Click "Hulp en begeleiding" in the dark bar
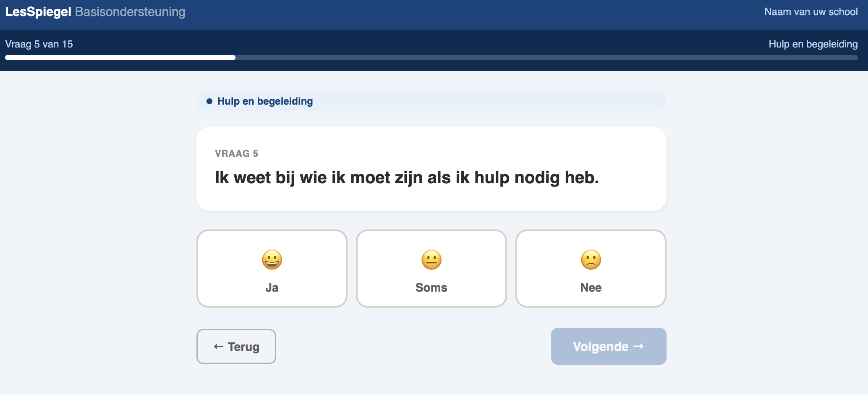 [813, 44]
